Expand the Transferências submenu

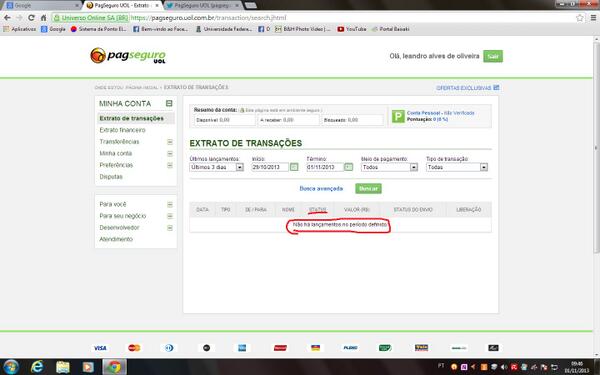tap(170, 142)
